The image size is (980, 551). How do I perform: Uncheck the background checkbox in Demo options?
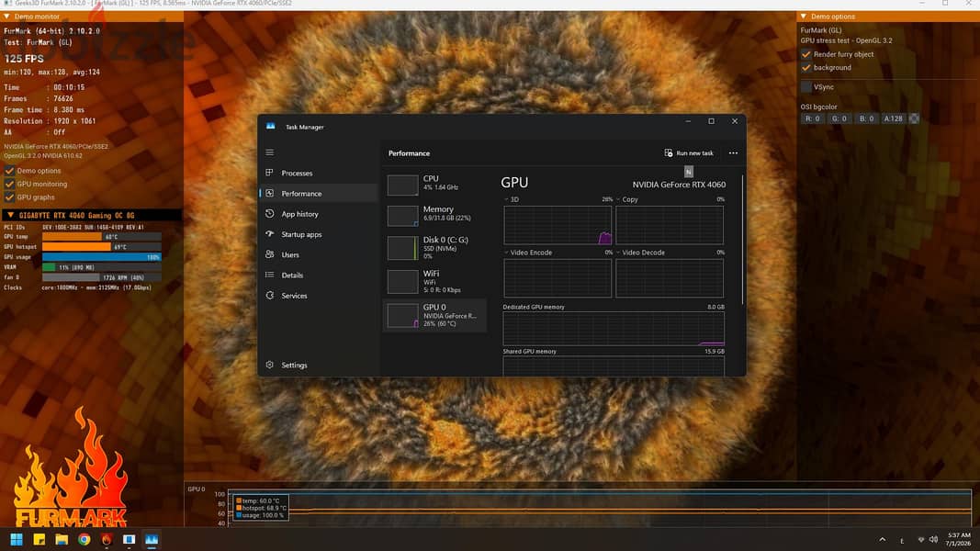tap(806, 67)
